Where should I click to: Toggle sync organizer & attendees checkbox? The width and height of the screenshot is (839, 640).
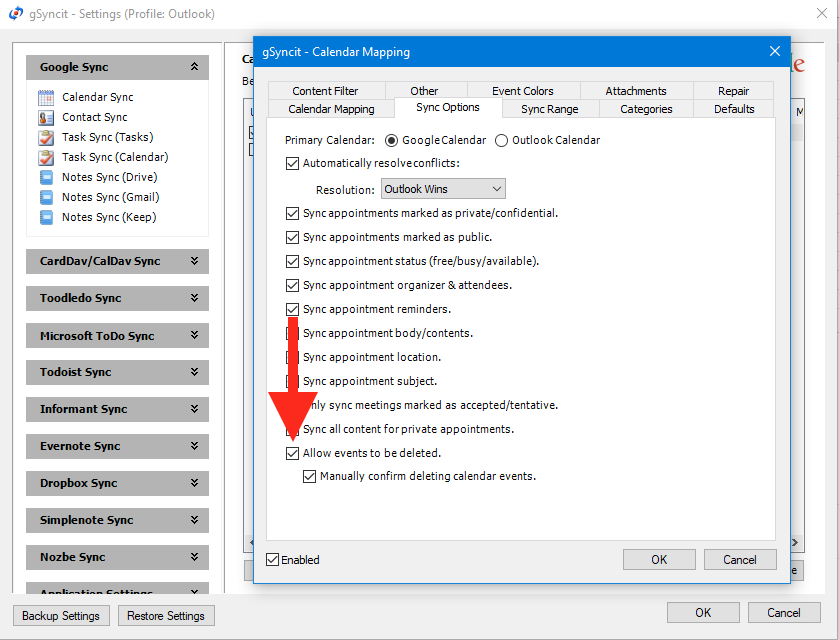click(292, 285)
